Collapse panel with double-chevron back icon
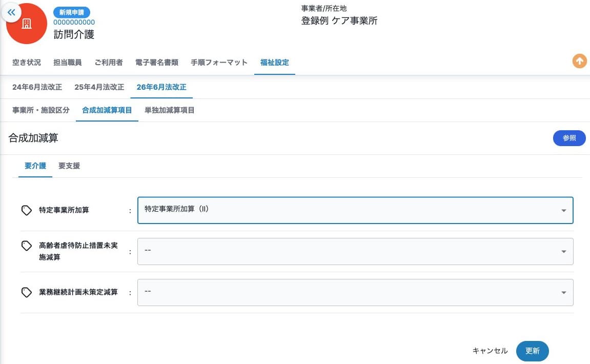 click(x=11, y=12)
